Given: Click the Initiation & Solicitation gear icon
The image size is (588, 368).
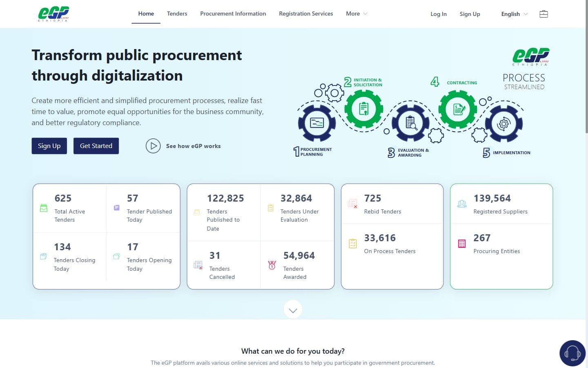Looking at the screenshot, I should (364, 109).
